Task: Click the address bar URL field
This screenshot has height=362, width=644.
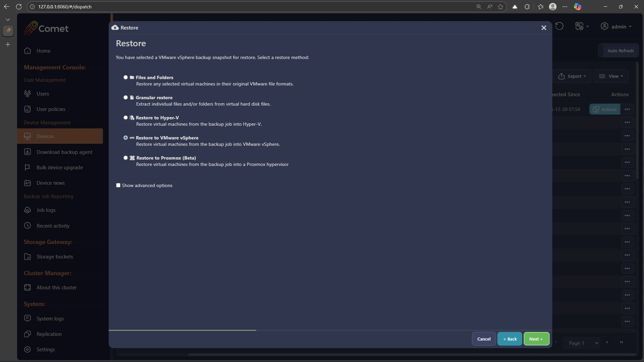Action: tap(252, 7)
